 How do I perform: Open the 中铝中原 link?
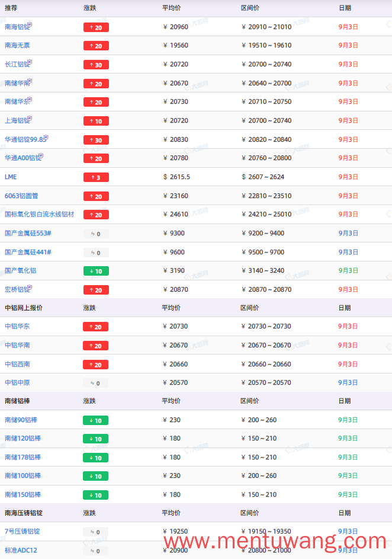(17, 382)
